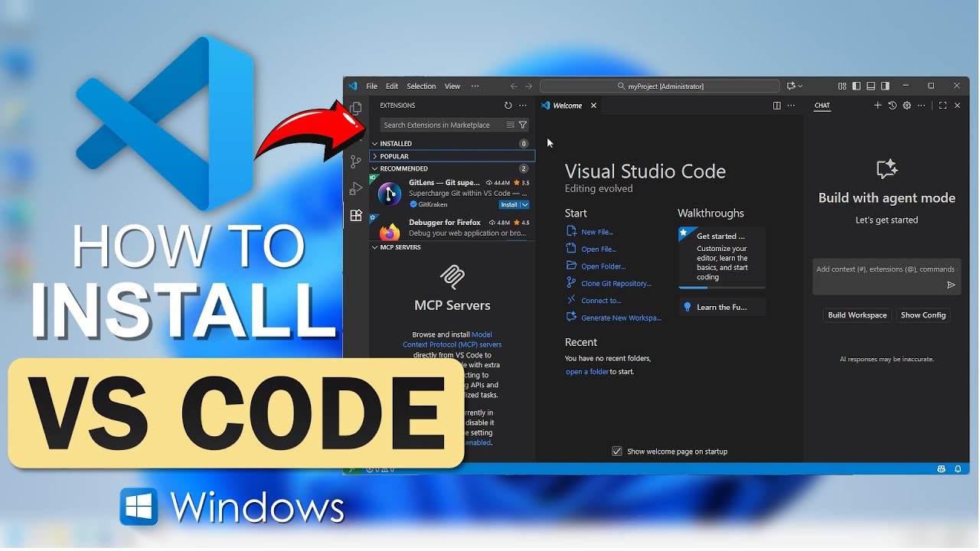This screenshot has width=980, height=551.
Task: Click the myProject command center search box
Action: click(660, 86)
